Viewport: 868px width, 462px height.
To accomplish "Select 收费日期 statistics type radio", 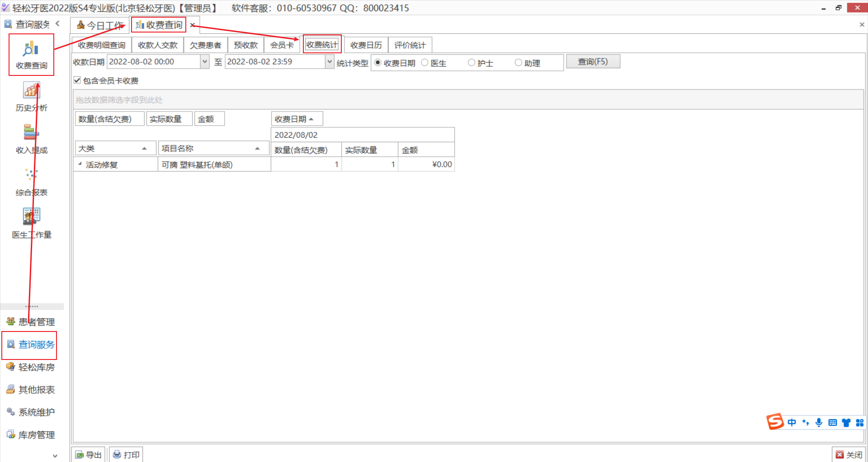I will click(378, 63).
